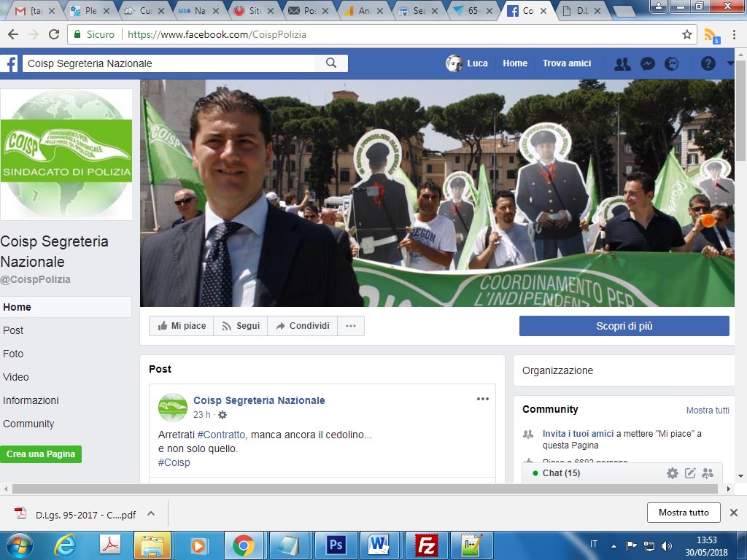This screenshot has height=560, width=747.
Task: Click the Condividi button
Action: tap(303, 326)
